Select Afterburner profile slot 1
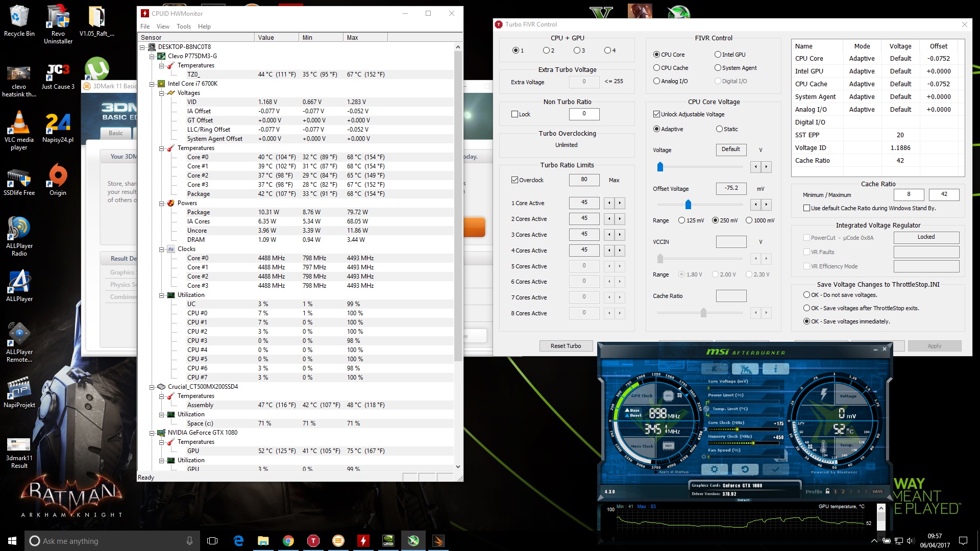The height and width of the screenshot is (551, 980). click(x=836, y=492)
